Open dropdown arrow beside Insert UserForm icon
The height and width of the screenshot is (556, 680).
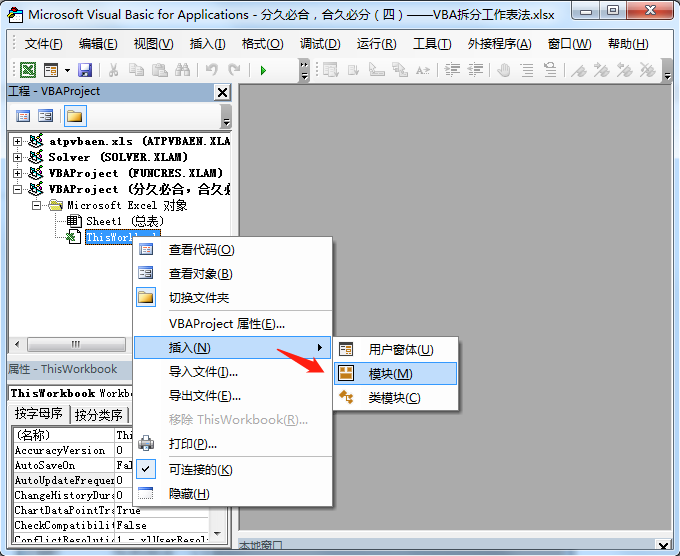tap(67, 70)
